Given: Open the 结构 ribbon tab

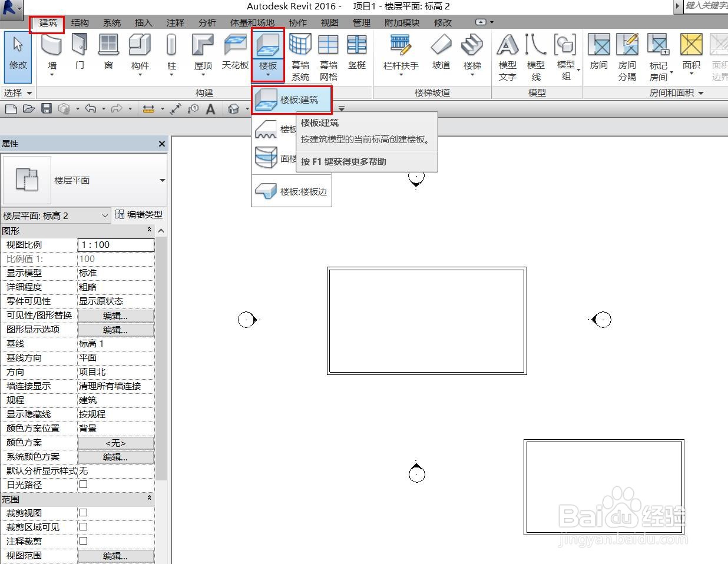Looking at the screenshot, I should [x=80, y=23].
